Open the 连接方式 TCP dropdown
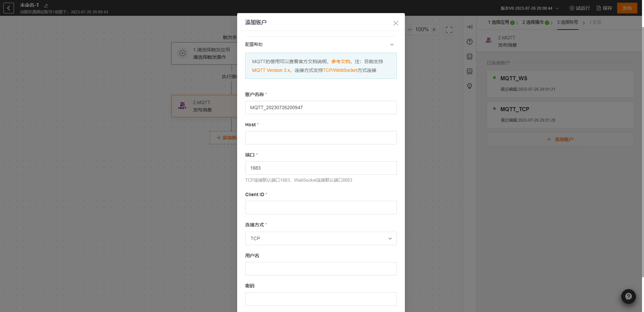 click(321, 238)
